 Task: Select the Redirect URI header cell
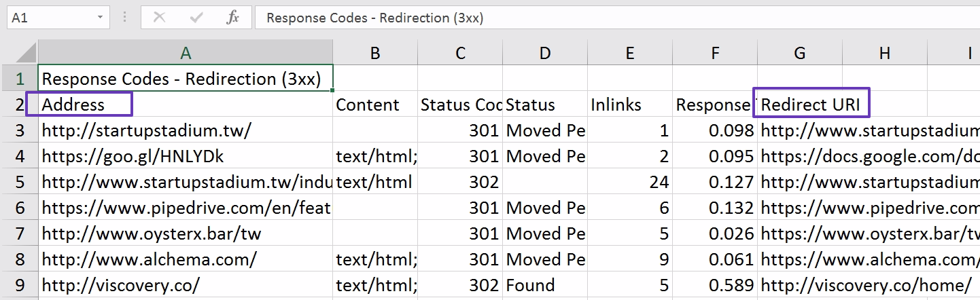click(800, 104)
